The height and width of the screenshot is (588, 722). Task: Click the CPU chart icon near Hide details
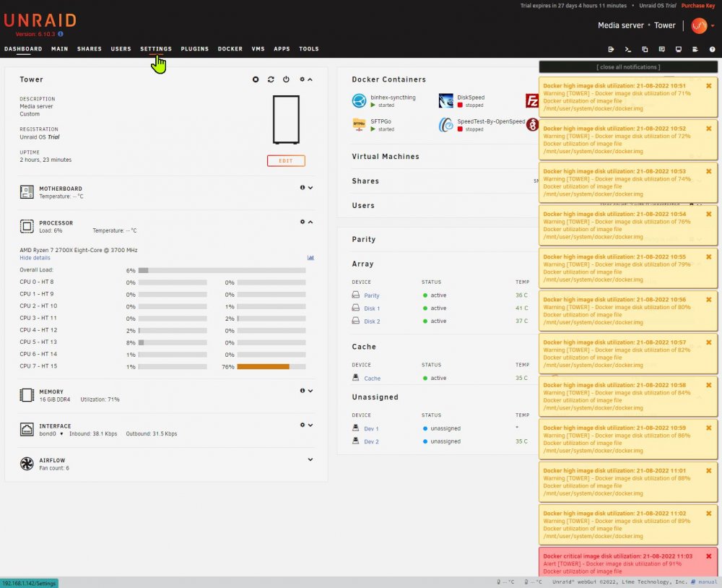pyautogui.click(x=310, y=258)
